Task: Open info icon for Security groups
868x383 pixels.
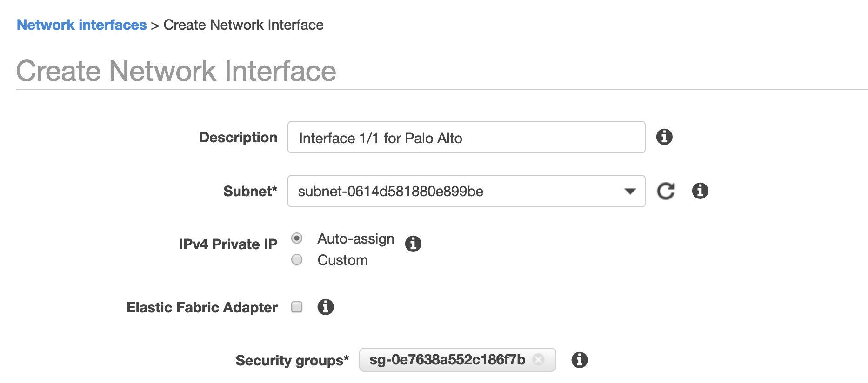Action: click(x=579, y=360)
